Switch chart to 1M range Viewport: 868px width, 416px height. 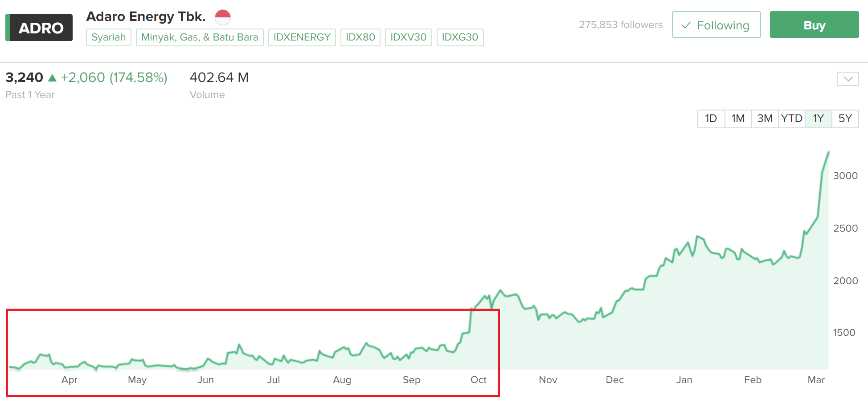pyautogui.click(x=738, y=118)
